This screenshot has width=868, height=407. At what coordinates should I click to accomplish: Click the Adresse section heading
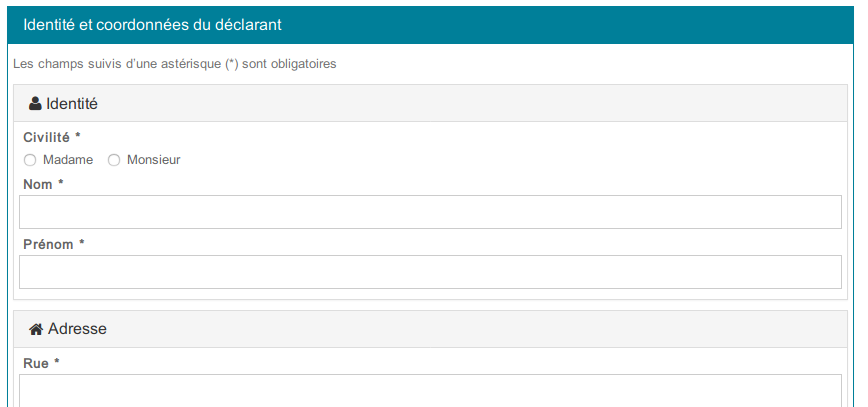click(77, 329)
